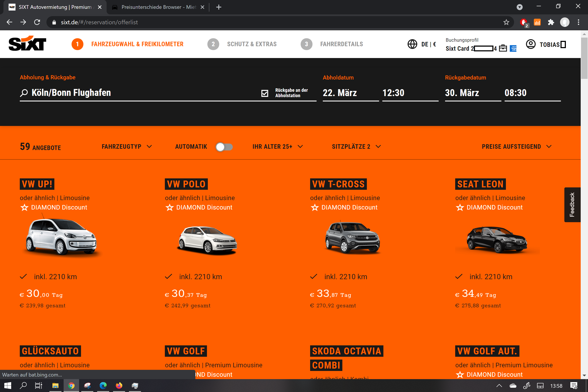Open the Chrome profile avatar
588x392 pixels.
point(565,22)
